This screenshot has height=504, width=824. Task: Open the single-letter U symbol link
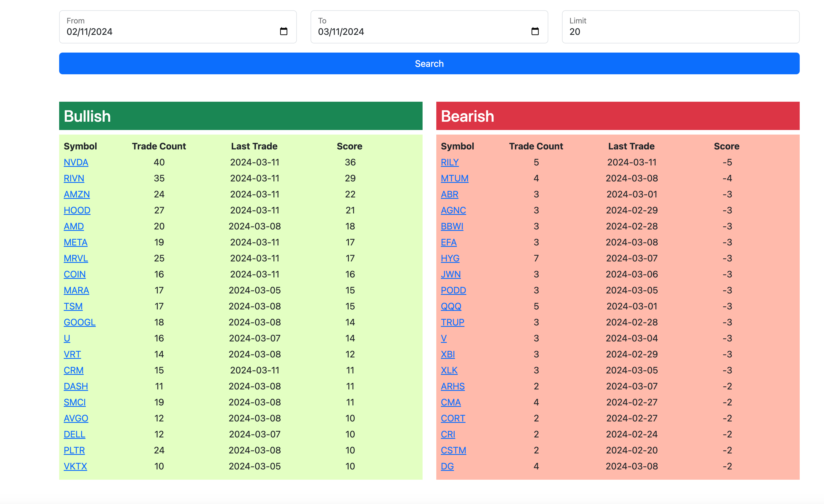(67, 339)
